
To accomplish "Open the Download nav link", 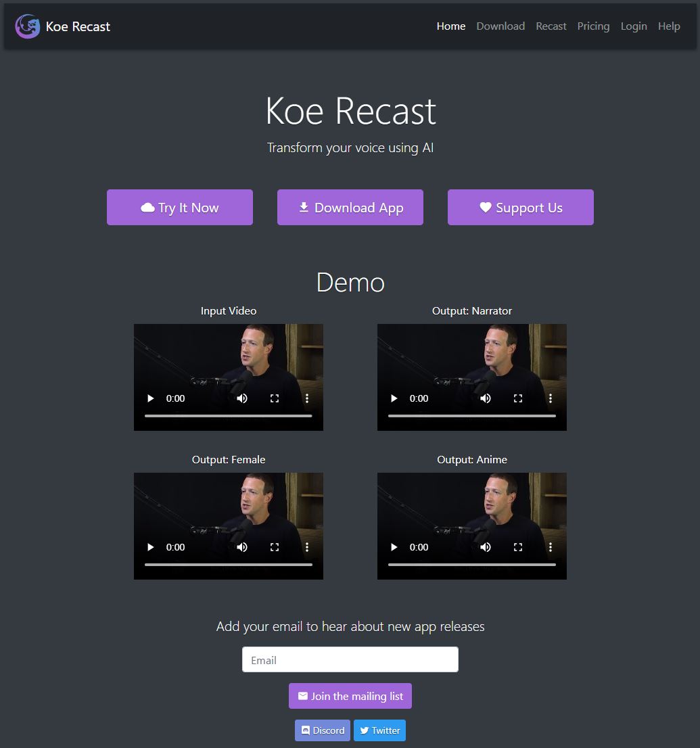I will pyautogui.click(x=500, y=26).
